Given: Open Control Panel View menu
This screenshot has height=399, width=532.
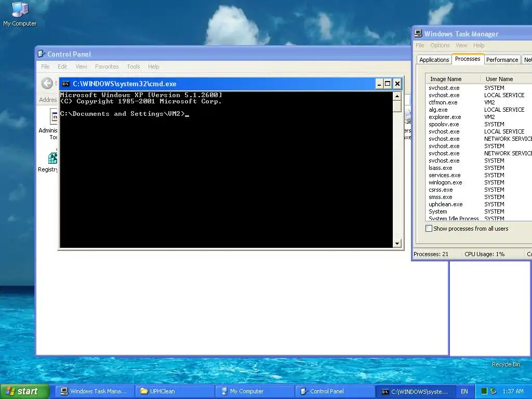Looking at the screenshot, I should tap(81, 66).
